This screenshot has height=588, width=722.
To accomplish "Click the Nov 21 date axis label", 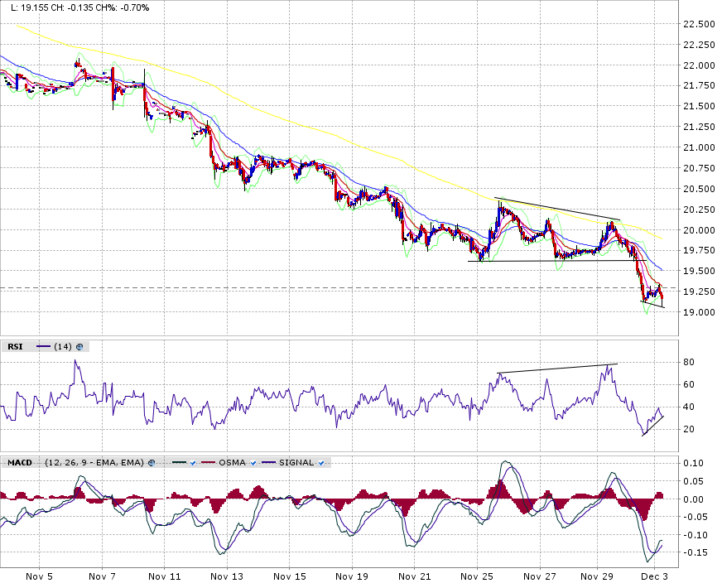I will pyautogui.click(x=415, y=576).
